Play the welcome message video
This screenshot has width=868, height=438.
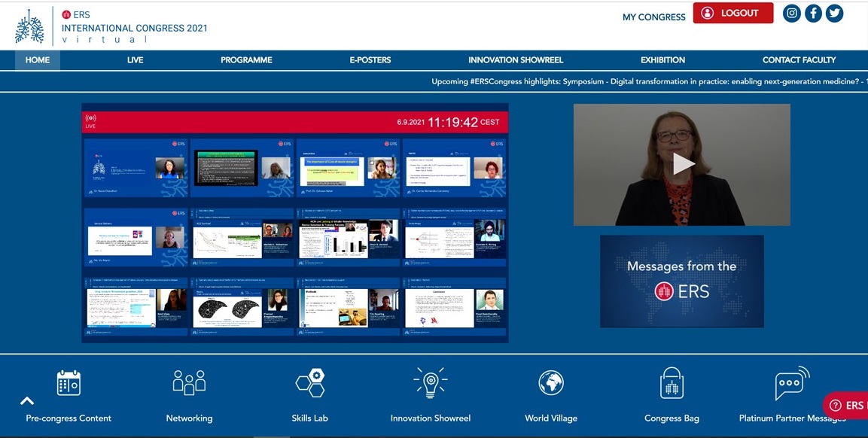683,164
